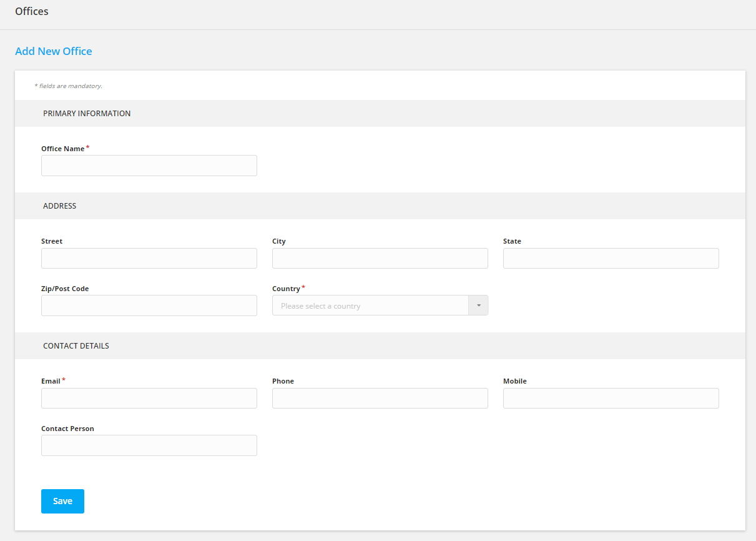Click the State label
756x541 pixels.
(x=512, y=241)
